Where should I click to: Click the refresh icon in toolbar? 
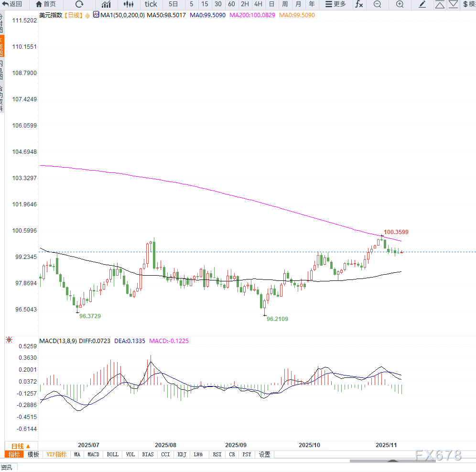[x=79, y=4]
